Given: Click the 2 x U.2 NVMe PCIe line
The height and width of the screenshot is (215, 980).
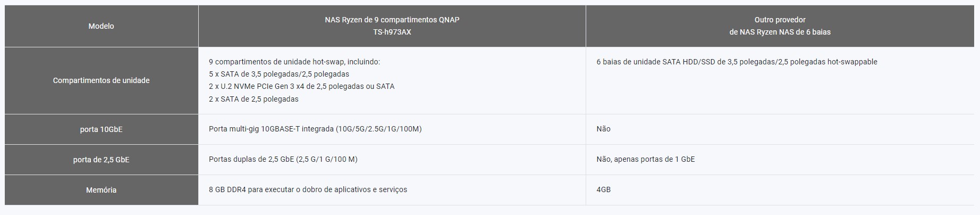Looking at the screenshot, I should point(301,86).
